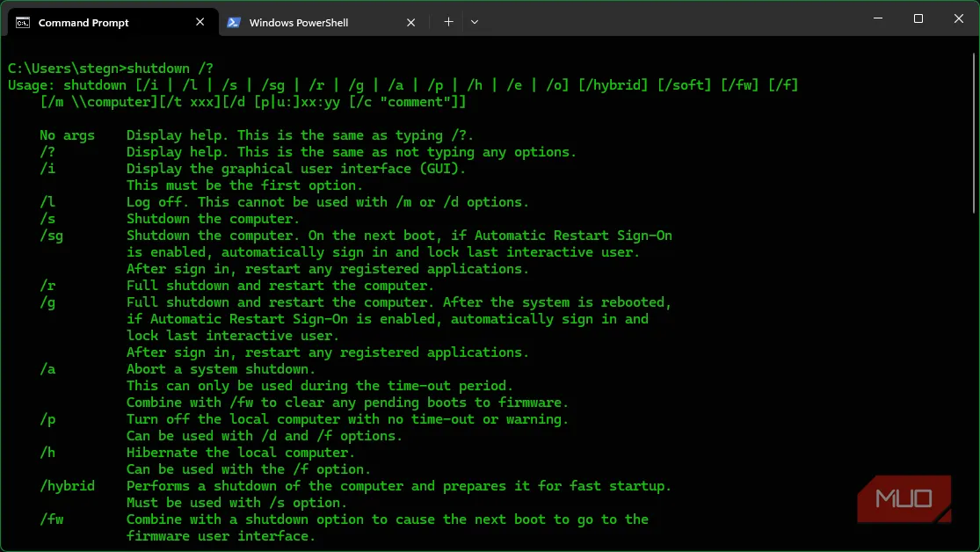Click the MUO logo watermark
Image resolution: width=980 pixels, height=552 pixels.
click(x=904, y=498)
